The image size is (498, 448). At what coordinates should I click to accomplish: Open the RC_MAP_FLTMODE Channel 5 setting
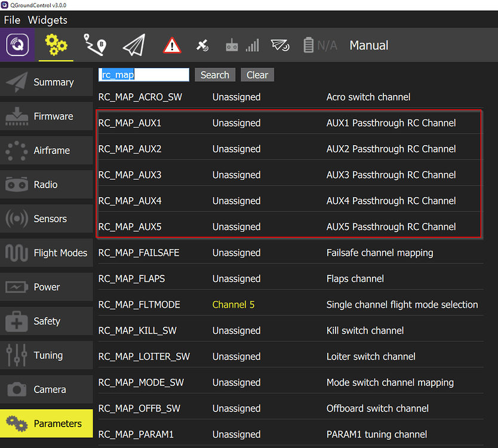[x=233, y=304]
